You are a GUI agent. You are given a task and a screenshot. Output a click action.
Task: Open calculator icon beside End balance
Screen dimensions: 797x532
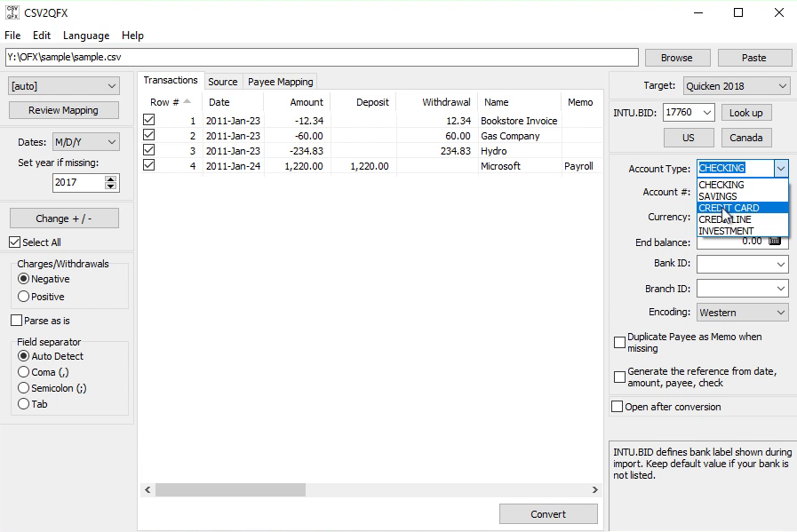click(775, 242)
